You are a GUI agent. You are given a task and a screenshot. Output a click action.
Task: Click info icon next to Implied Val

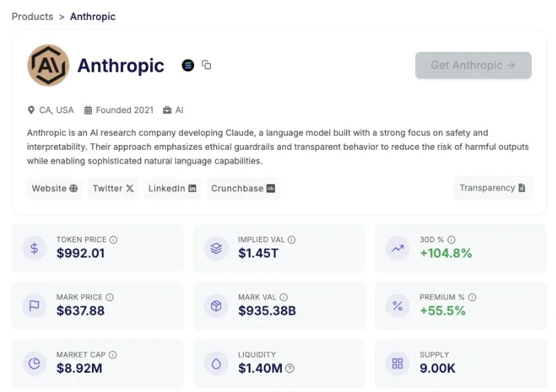click(291, 239)
